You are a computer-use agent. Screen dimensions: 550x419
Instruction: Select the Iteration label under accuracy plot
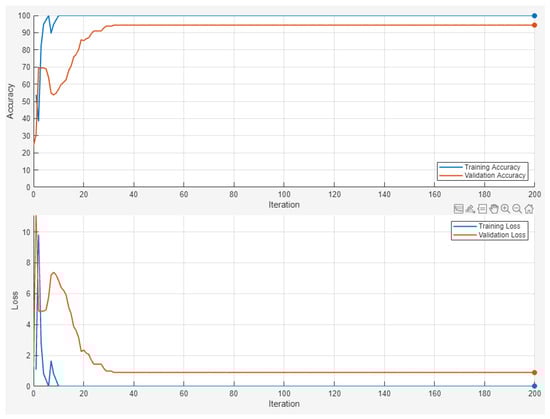pos(284,205)
